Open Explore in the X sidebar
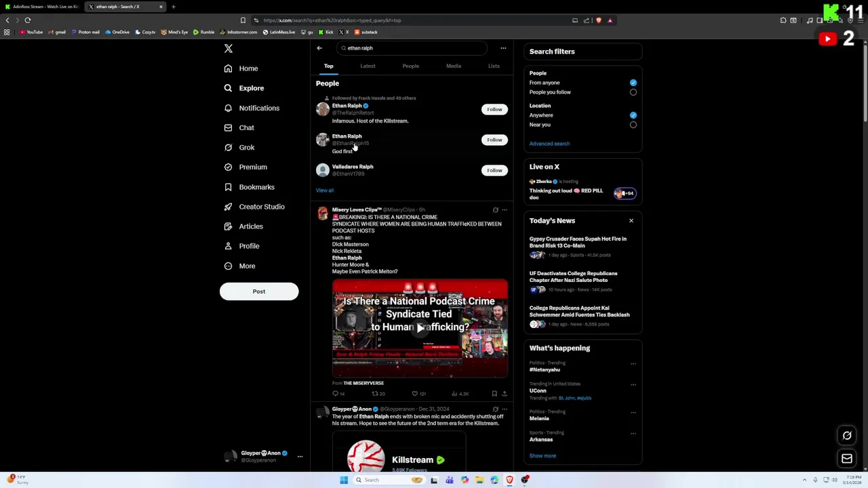 click(x=243, y=88)
